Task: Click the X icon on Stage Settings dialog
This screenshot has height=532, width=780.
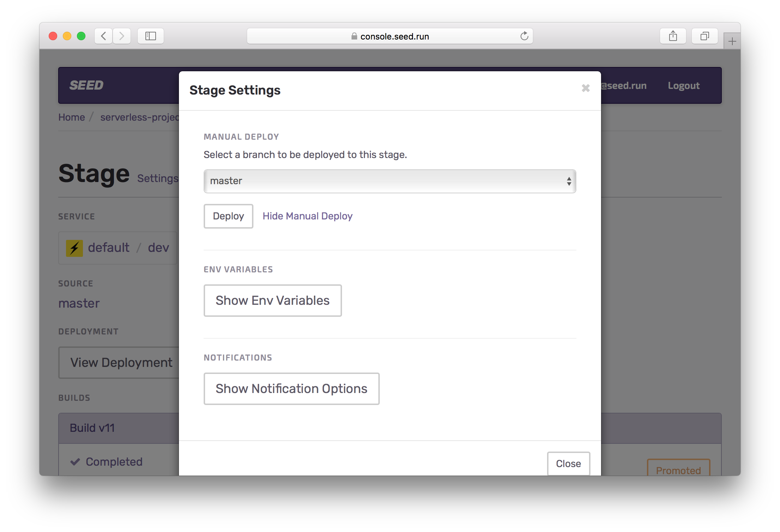Action: point(586,88)
